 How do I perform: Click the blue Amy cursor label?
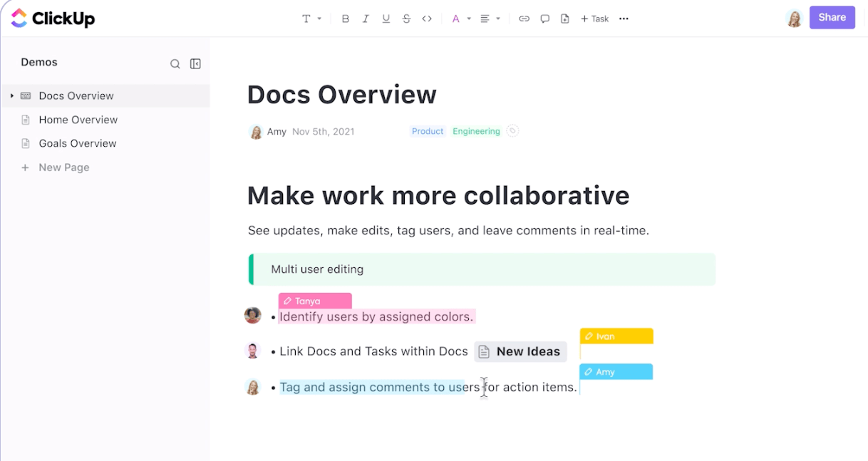pos(616,372)
